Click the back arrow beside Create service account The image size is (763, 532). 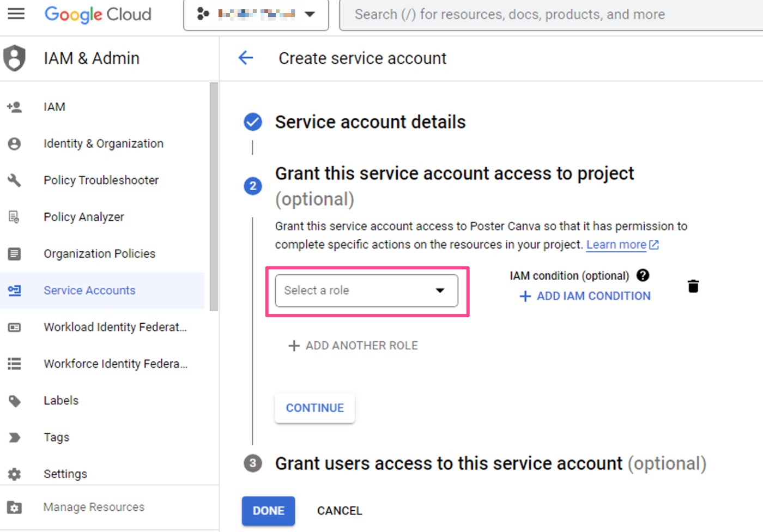[246, 58]
